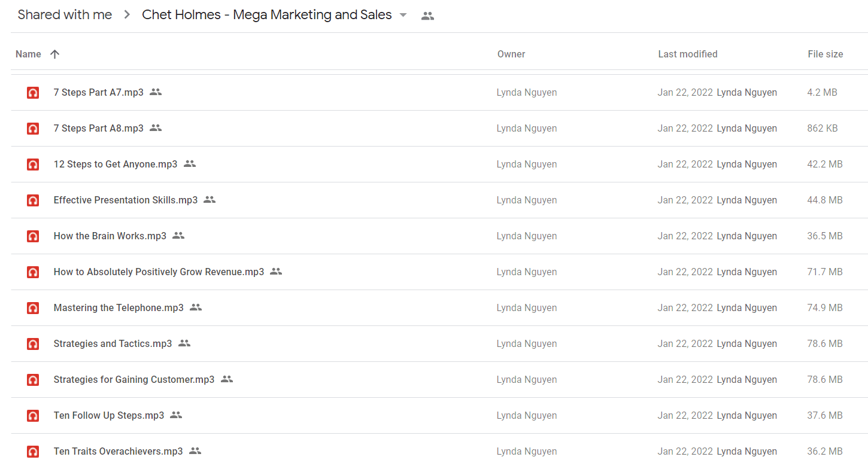Screen dimensions: 868x469
Task: Click the audio icon for How the Brain Works.mp3
Action: 33,236
